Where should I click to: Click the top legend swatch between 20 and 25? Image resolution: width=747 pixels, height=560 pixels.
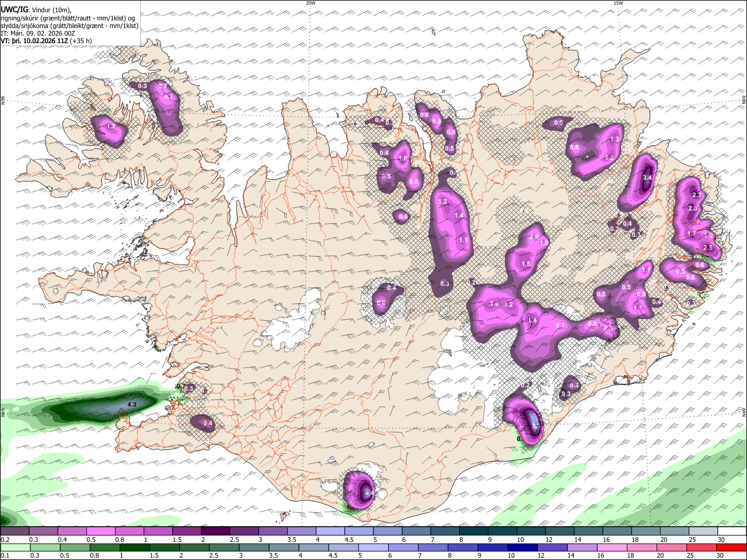(x=675, y=531)
